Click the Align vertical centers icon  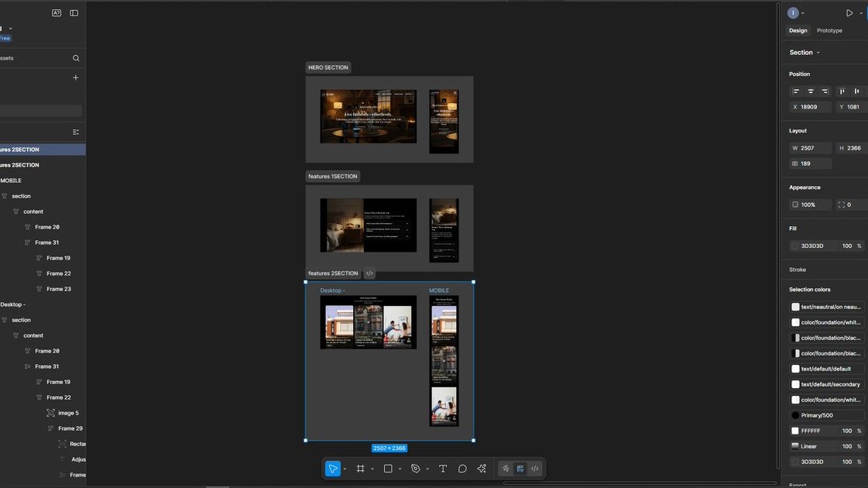click(x=856, y=91)
